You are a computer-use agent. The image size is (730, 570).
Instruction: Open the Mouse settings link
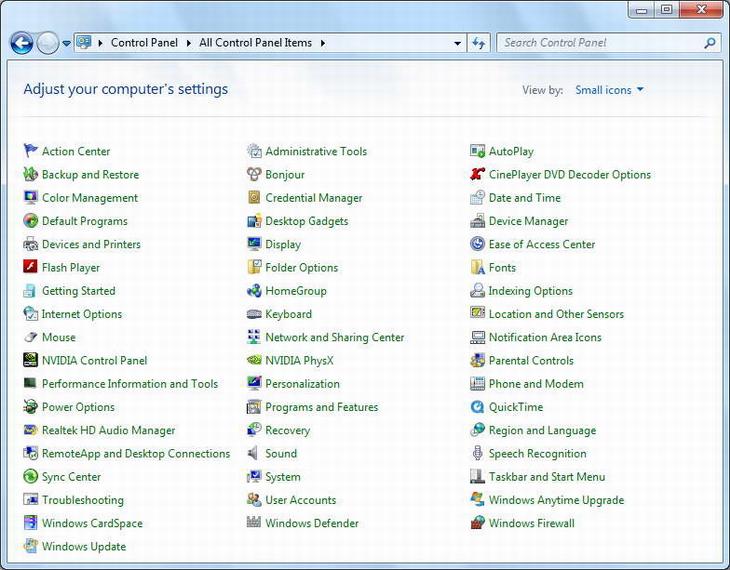pyautogui.click(x=59, y=337)
